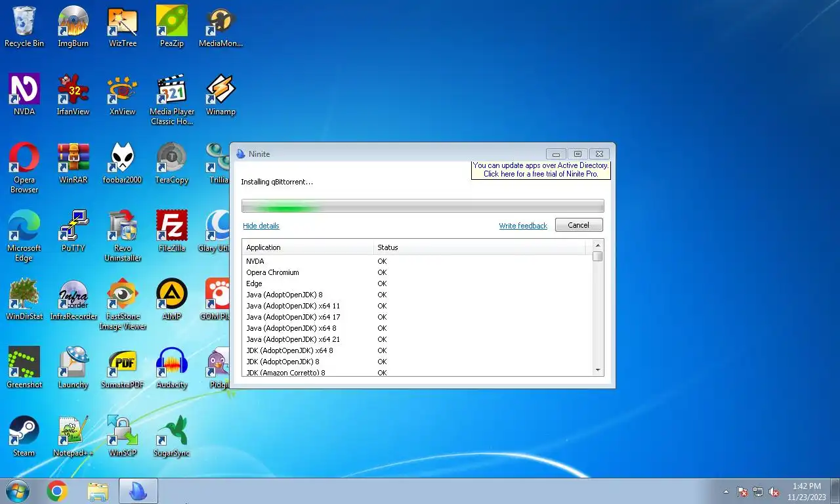Open the network tray icon
The width and height of the screenshot is (840, 504).
click(758, 492)
